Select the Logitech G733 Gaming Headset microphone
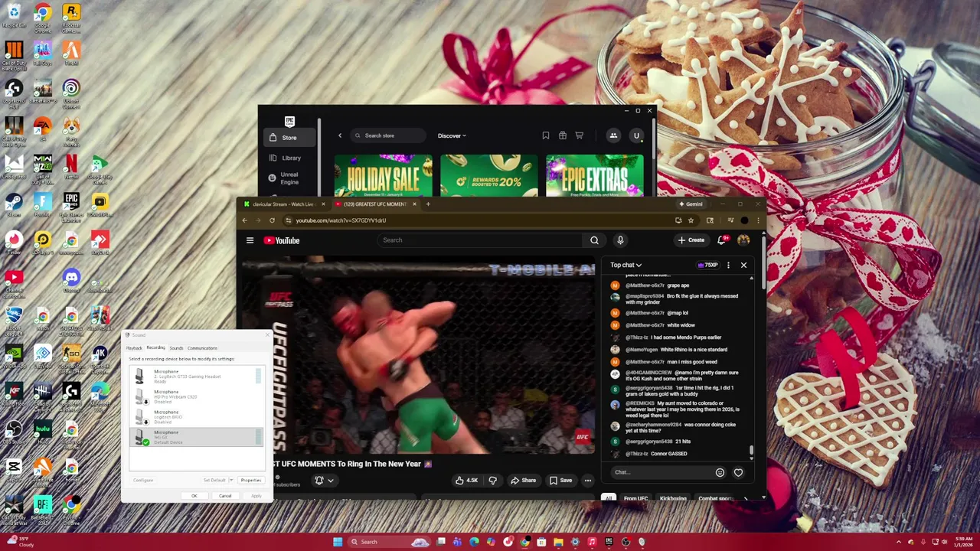Image resolution: width=980 pixels, height=551 pixels. coord(196,376)
